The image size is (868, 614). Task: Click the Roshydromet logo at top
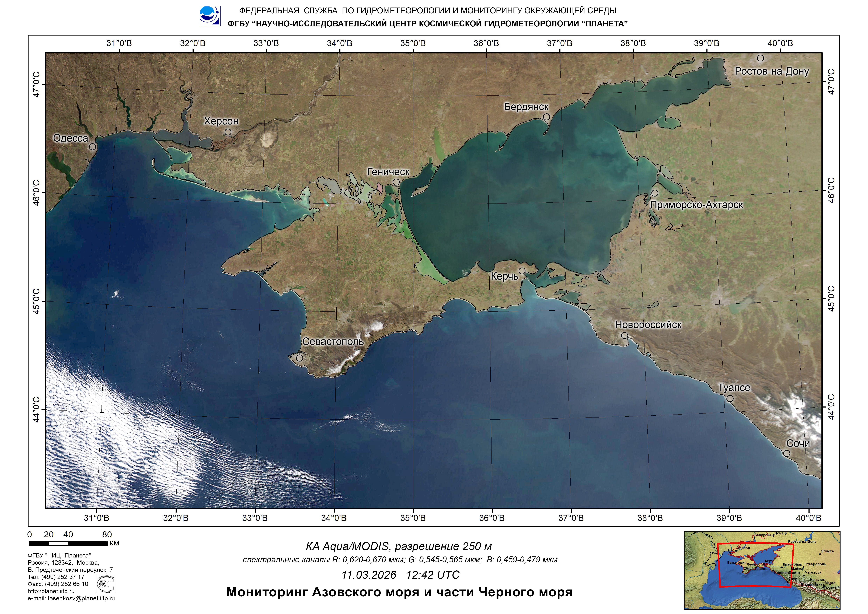tap(210, 16)
